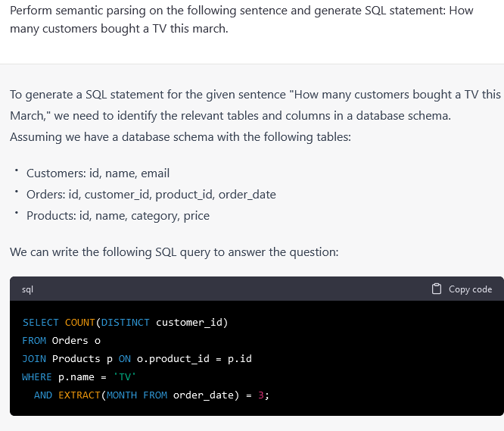Click the clipboard icon in the code header

[x=437, y=289]
